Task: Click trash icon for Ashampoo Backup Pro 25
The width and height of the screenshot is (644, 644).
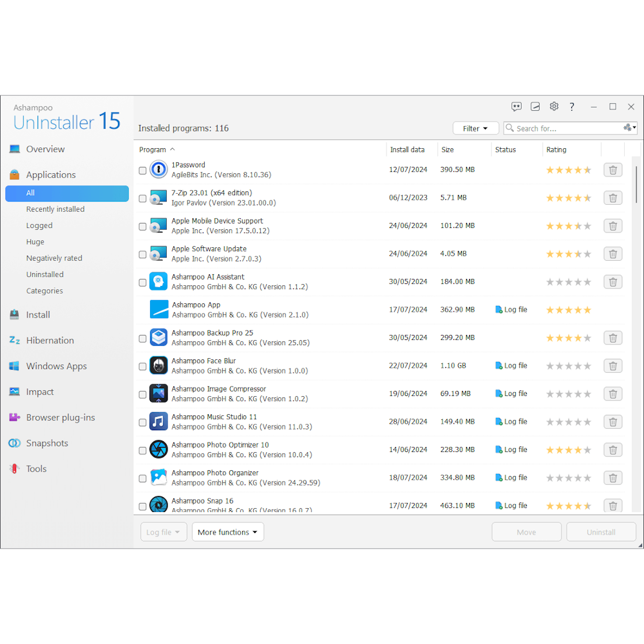Action: coord(613,338)
